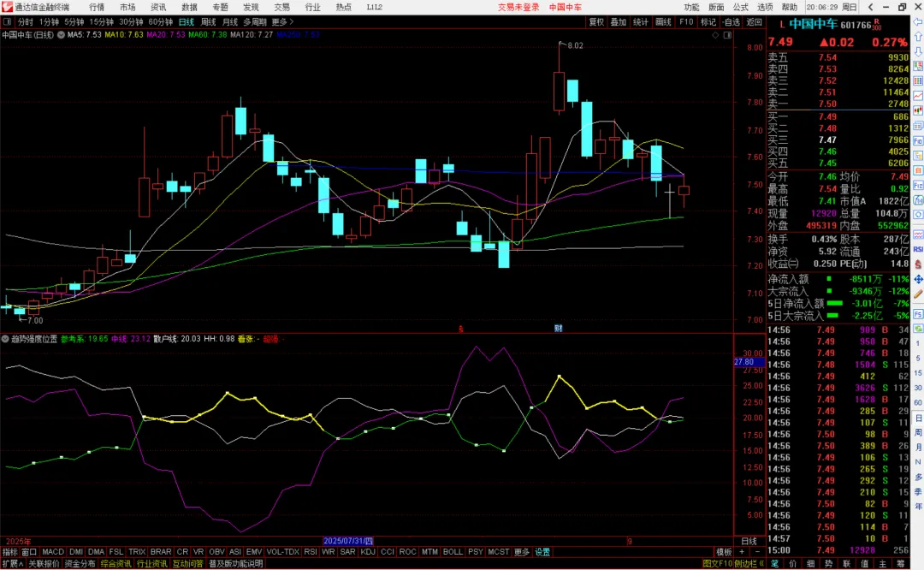
Task: Open the 指标 indicator selector
Action: pyautogui.click(x=10, y=552)
